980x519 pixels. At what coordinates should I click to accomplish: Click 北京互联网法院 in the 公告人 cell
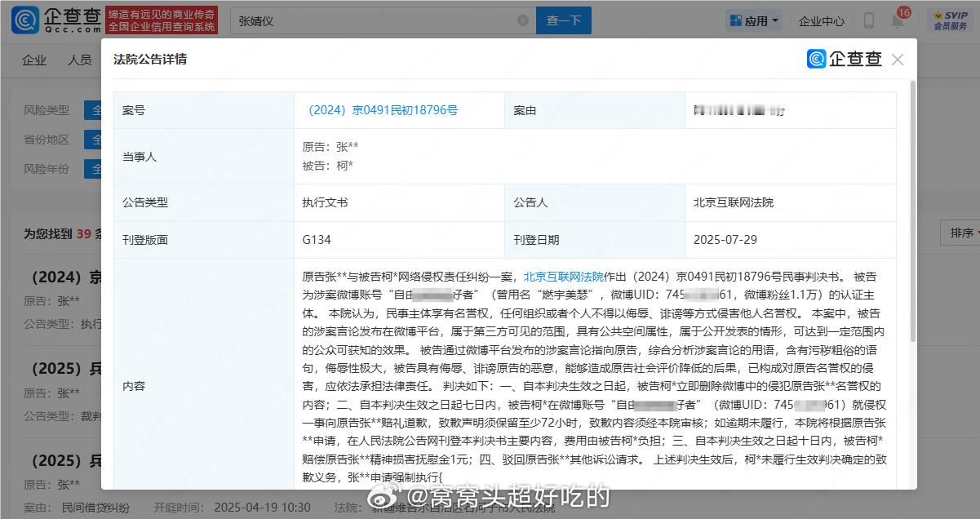tap(734, 202)
